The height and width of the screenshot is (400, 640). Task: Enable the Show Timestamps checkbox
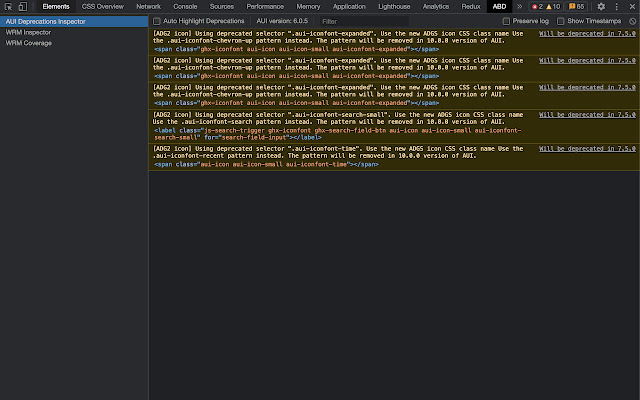click(561, 21)
